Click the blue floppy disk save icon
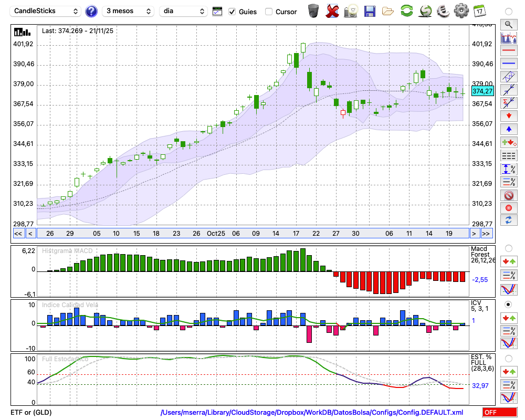525x420 pixels. [x=370, y=11]
